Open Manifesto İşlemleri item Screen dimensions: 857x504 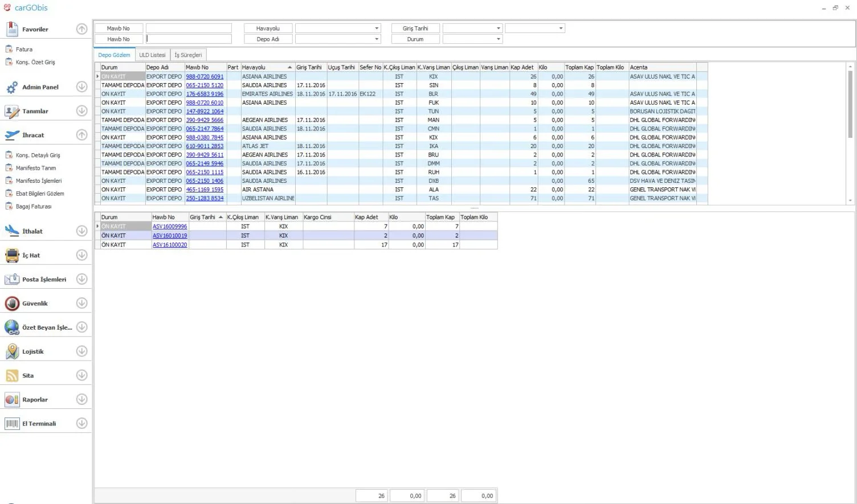click(x=39, y=181)
